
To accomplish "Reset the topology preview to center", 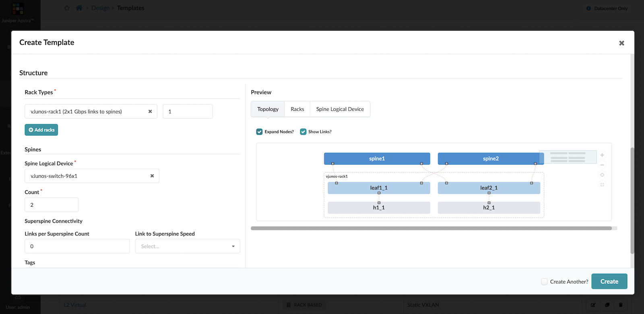I will pyautogui.click(x=602, y=175).
